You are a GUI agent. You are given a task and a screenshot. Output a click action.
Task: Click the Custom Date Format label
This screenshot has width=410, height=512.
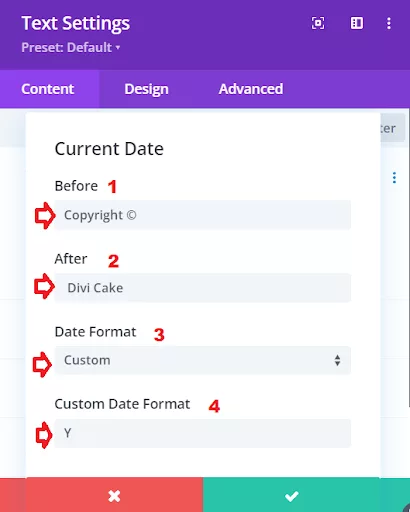point(122,404)
